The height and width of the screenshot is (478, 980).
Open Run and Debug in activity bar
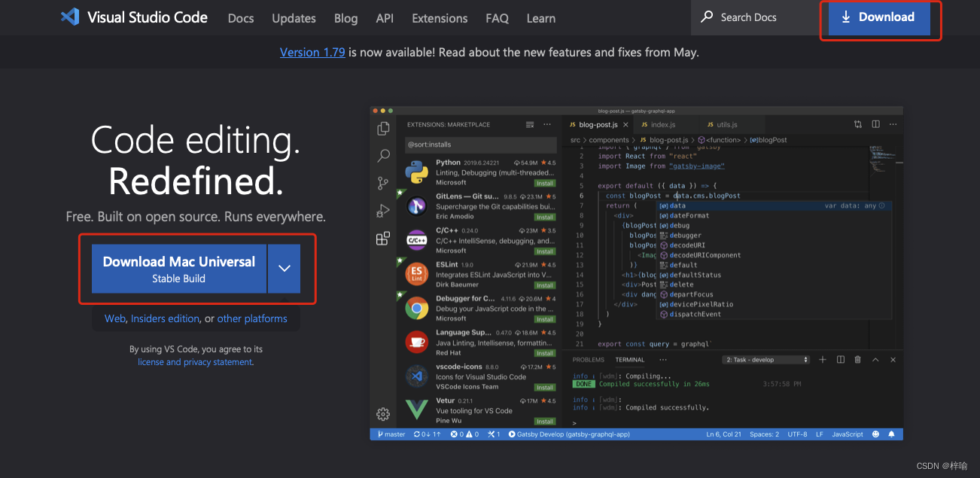(x=383, y=211)
